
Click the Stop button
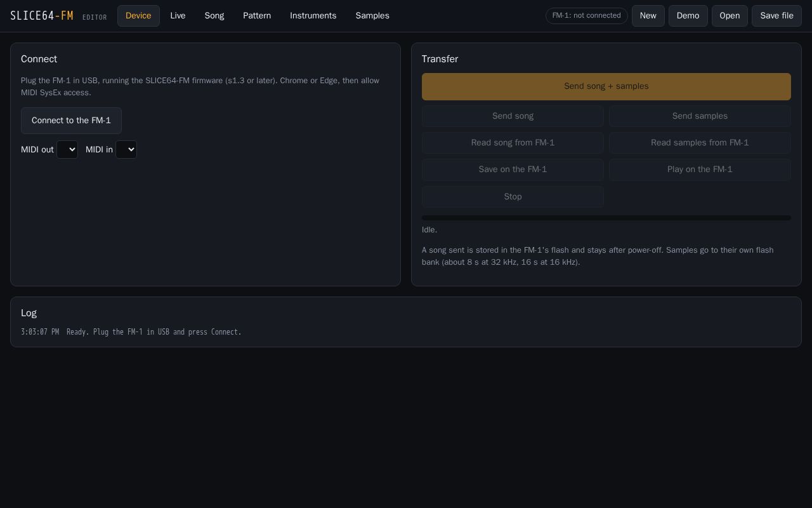(513, 197)
